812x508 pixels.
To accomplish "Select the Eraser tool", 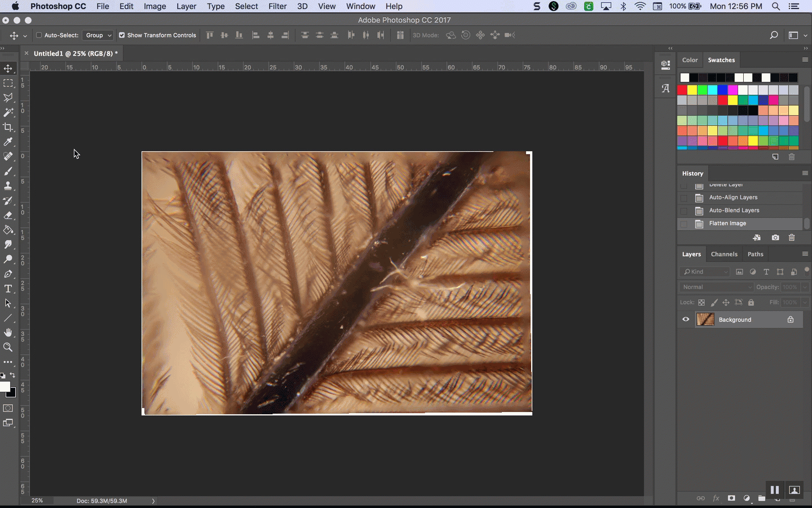I will [8, 215].
